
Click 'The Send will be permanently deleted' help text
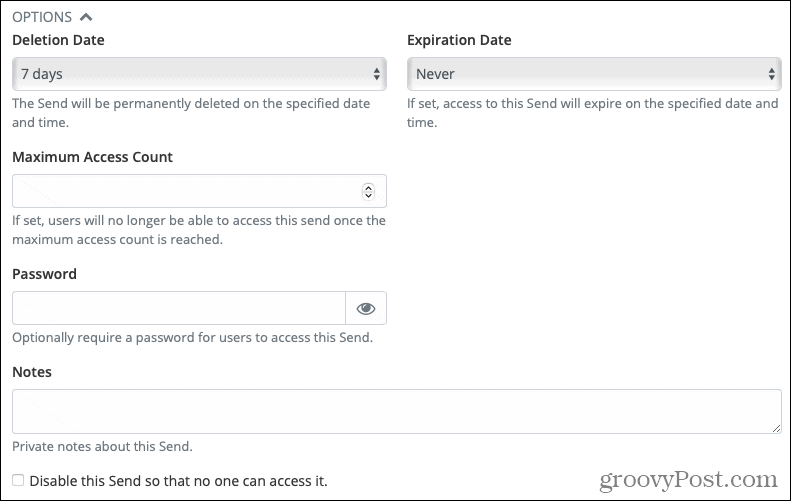point(191,113)
